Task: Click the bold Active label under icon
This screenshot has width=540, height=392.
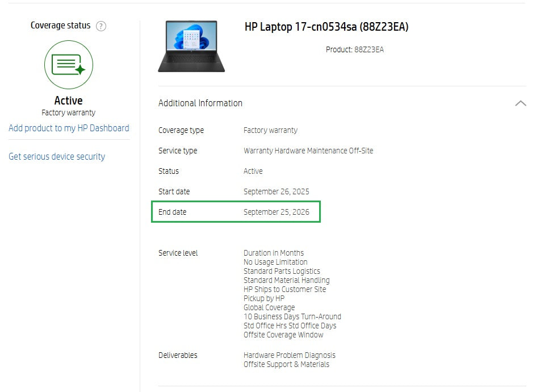Action: coord(69,101)
